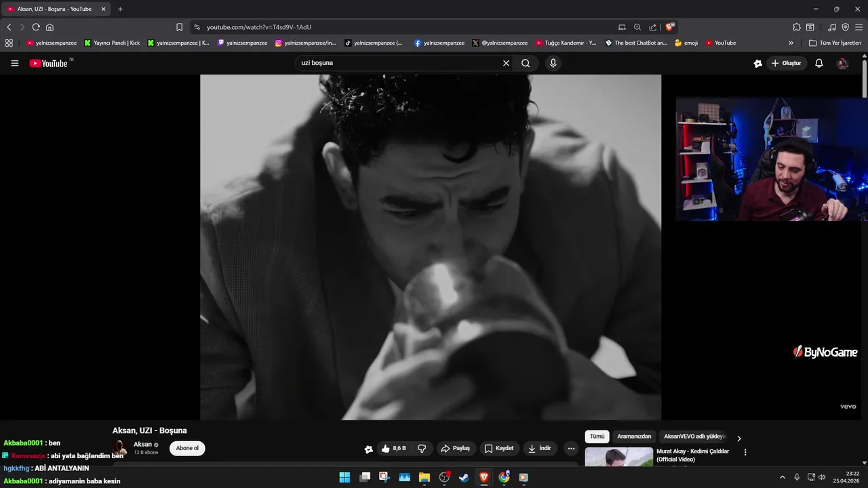
Task: Open YouTube bookmark in bookmarks bar
Action: click(x=721, y=43)
